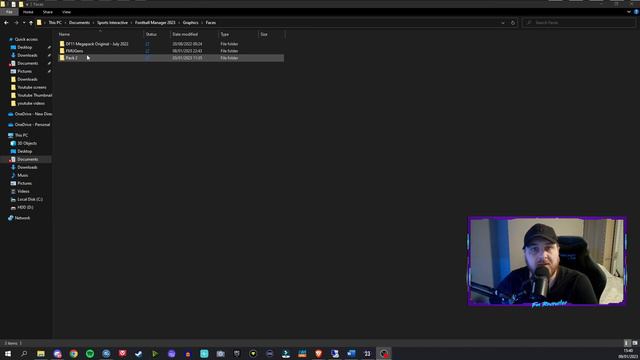This screenshot has width=640, height=360.
Task: Open pinned Documents under Quick access
Action: [x=27, y=63]
